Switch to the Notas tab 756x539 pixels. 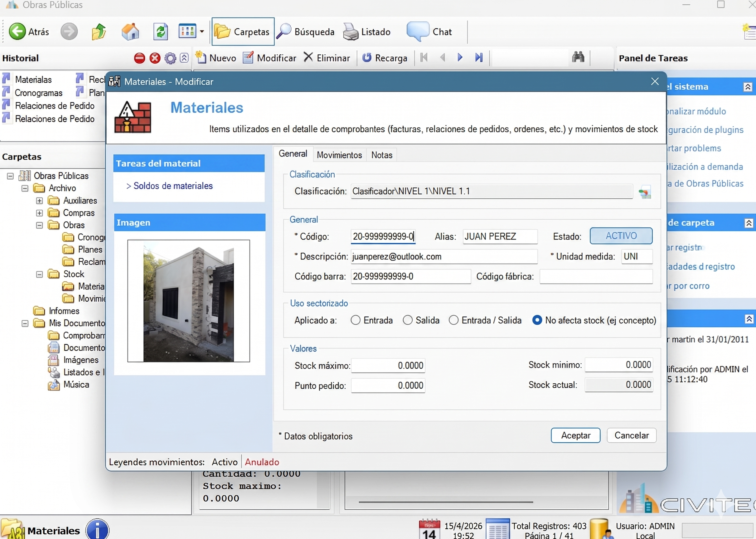pos(382,155)
